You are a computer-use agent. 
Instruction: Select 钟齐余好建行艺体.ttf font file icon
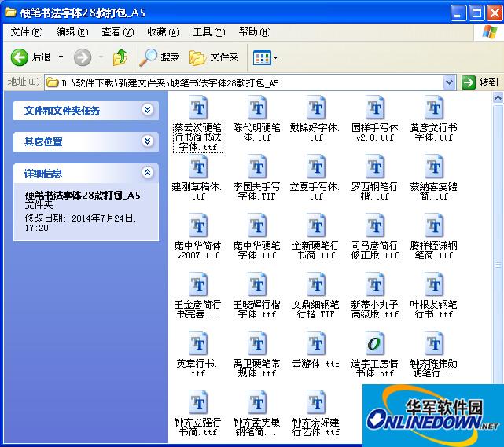pyautogui.click(x=316, y=402)
